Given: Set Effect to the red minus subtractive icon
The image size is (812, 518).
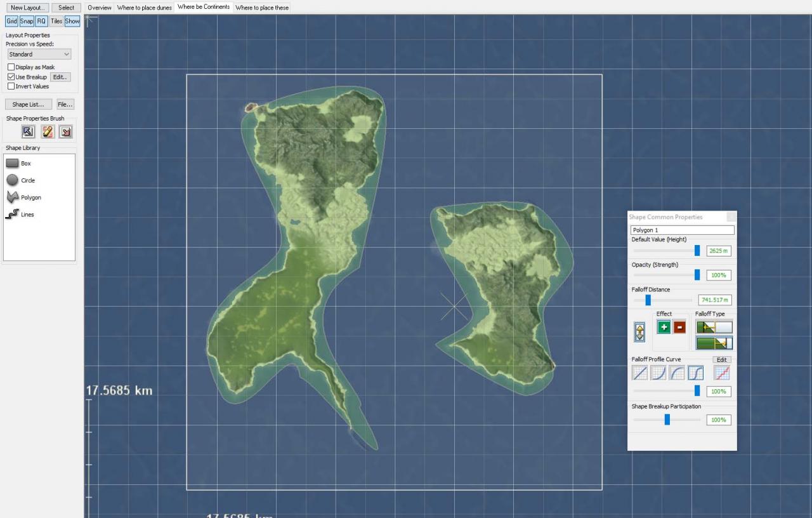Looking at the screenshot, I should pos(679,328).
